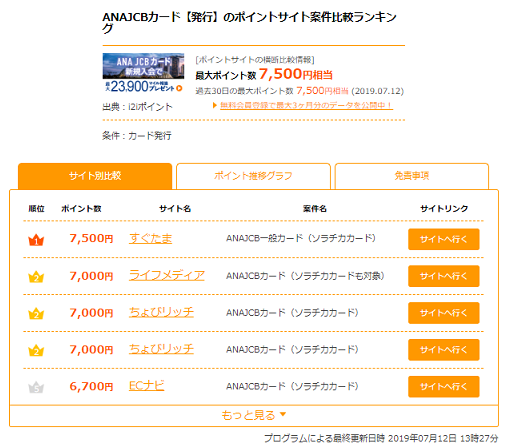Expand the list with もっと見る
Image resolution: width=507 pixels, height=448 pixels.
[254, 415]
